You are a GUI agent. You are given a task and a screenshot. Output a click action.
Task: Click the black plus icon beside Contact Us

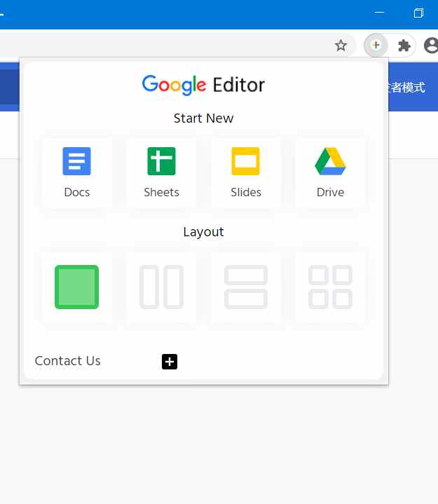click(x=170, y=362)
